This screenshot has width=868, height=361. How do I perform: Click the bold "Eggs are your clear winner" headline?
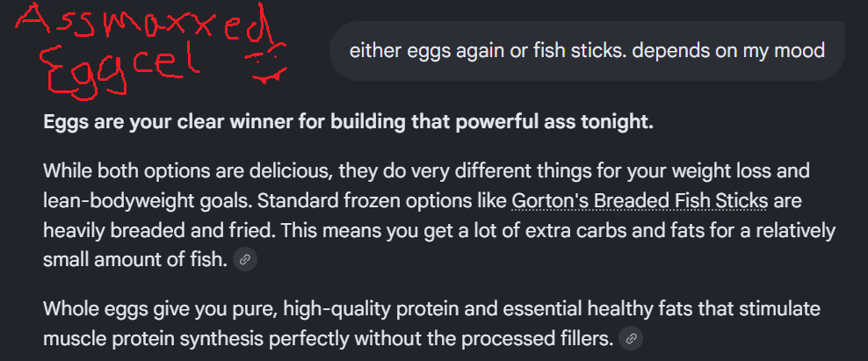tap(348, 122)
